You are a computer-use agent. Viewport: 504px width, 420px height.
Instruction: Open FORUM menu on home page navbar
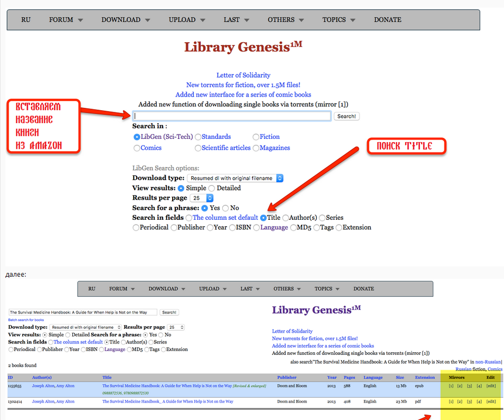coord(66,20)
